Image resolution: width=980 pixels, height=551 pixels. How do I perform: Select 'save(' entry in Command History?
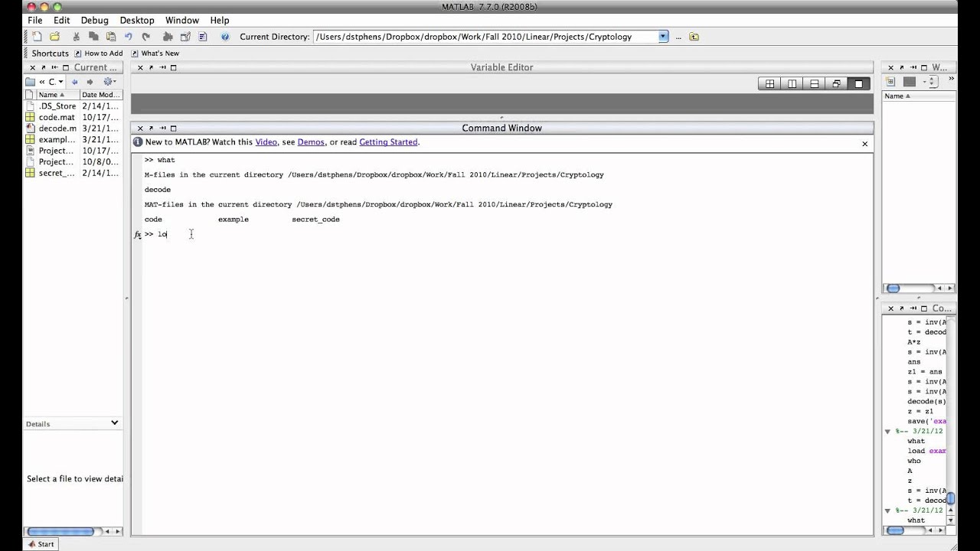point(927,421)
